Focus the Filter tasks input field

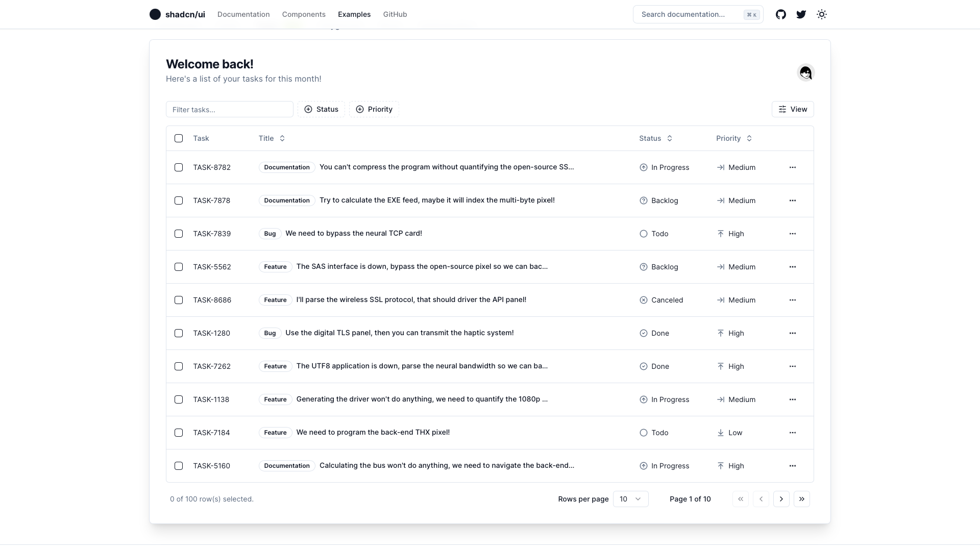230,109
